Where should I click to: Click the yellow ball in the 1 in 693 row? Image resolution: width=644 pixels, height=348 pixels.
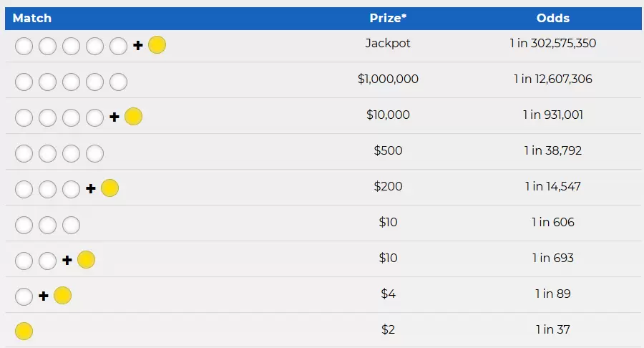click(x=86, y=260)
